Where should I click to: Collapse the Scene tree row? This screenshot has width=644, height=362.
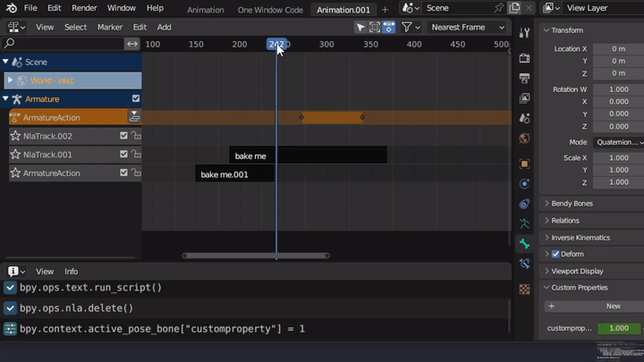[5, 62]
